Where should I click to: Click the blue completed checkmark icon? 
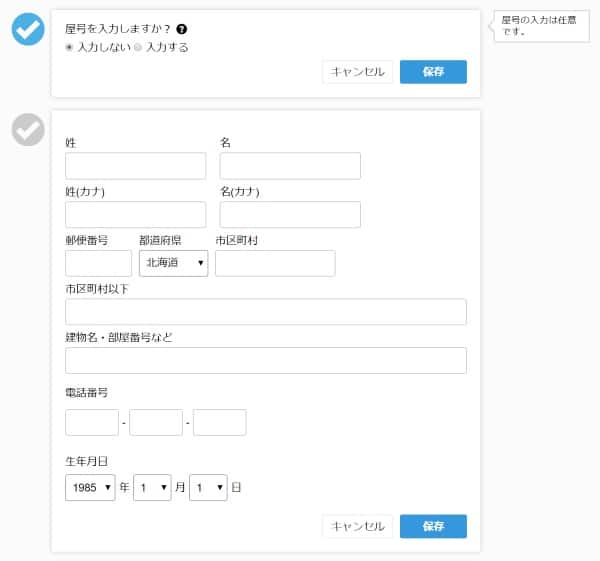click(x=28, y=29)
